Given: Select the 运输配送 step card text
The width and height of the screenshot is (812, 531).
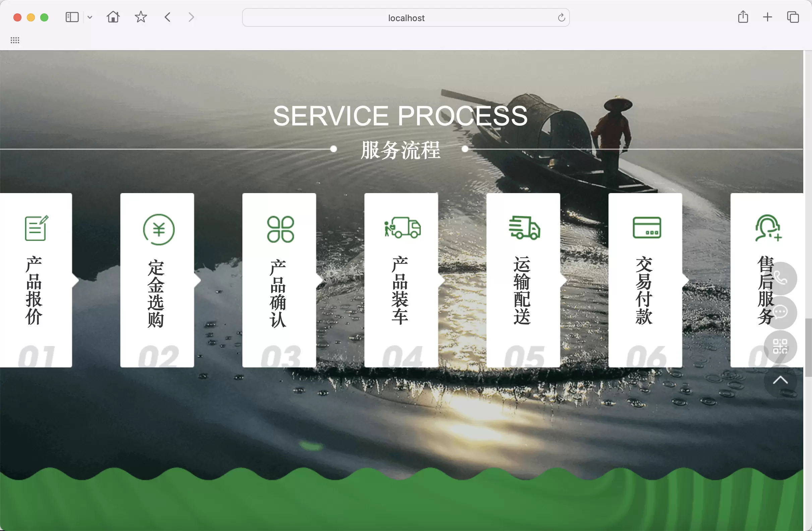Looking at the screenshot, I should tap(522, 290).
